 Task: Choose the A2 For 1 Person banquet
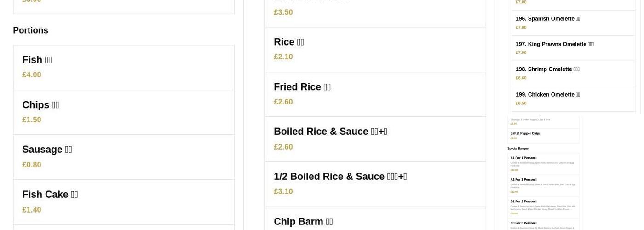tap(543, 185)
